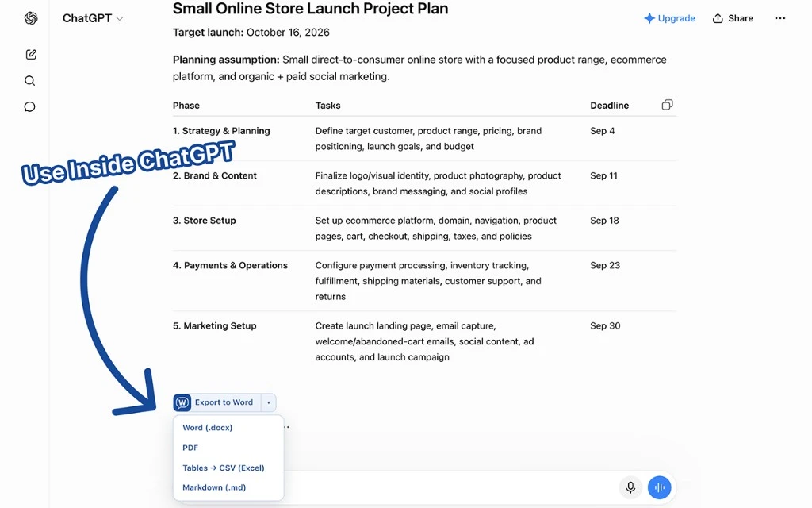Choose PDF export option
This screenshot has height=508, width=812.
tap(190, 448)
